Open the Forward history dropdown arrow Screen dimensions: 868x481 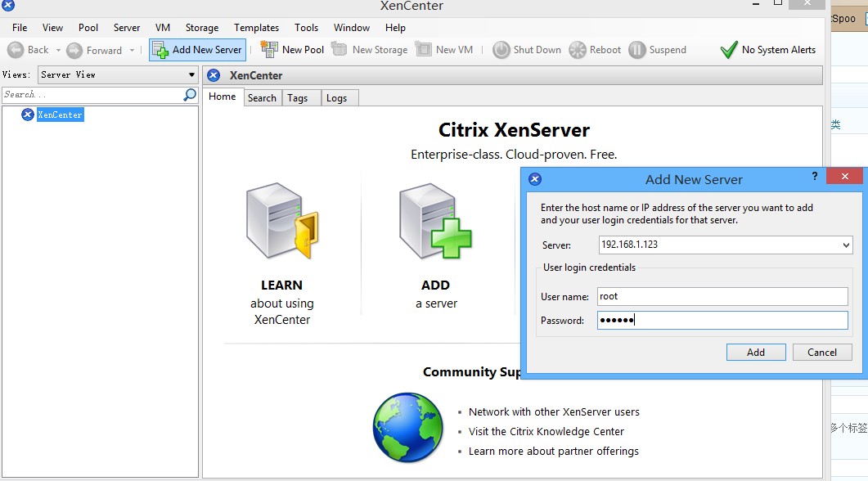pos(132,51)
